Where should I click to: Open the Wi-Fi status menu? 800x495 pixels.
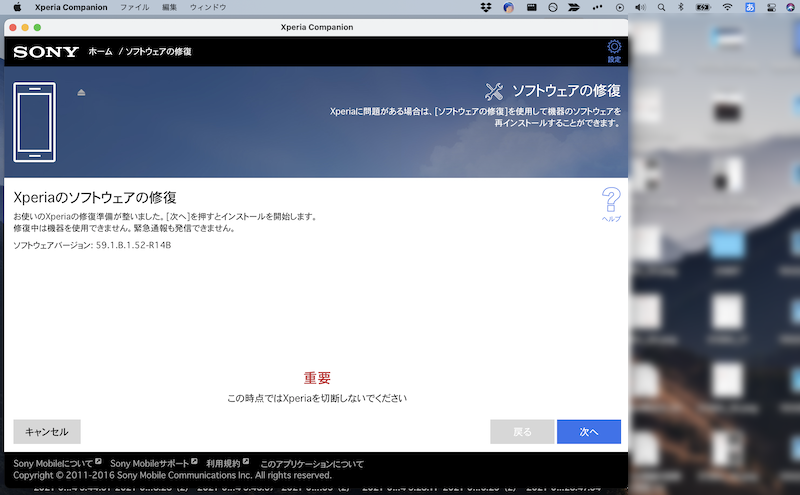click(x=727, y=7)
